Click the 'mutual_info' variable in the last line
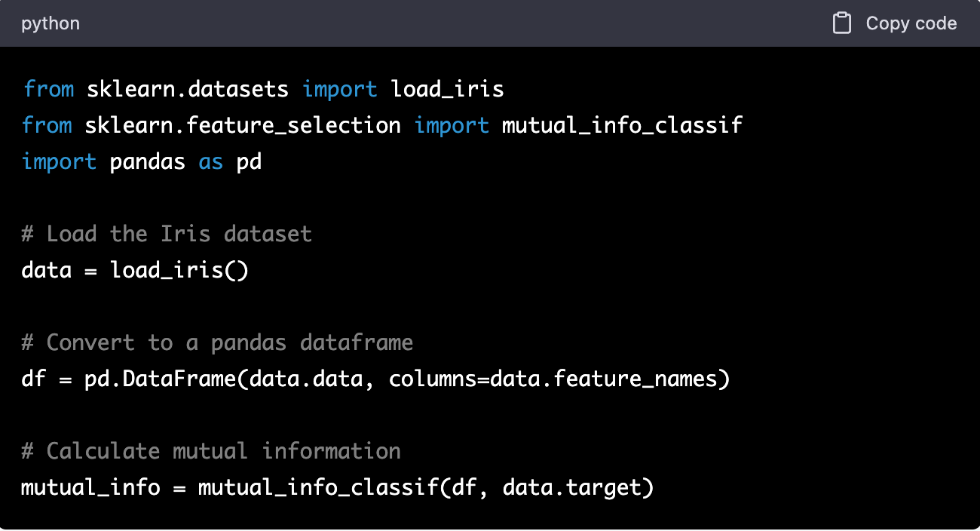 pos(90,487)
